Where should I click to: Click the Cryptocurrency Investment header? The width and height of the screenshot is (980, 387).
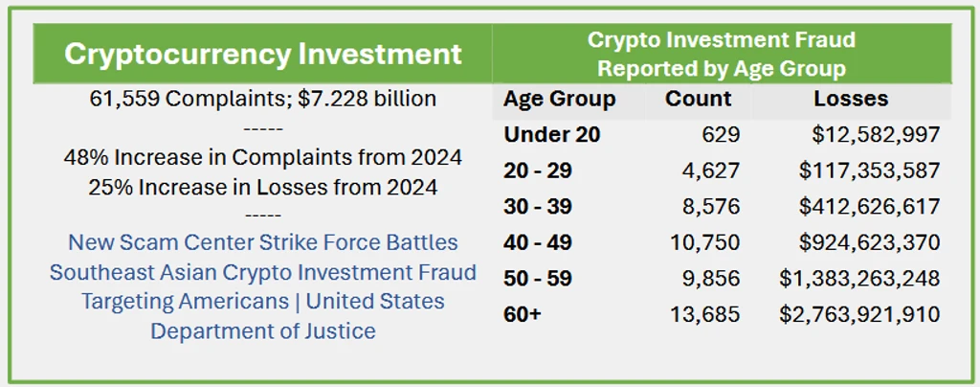pyautogui.click(x=263, y=54)
